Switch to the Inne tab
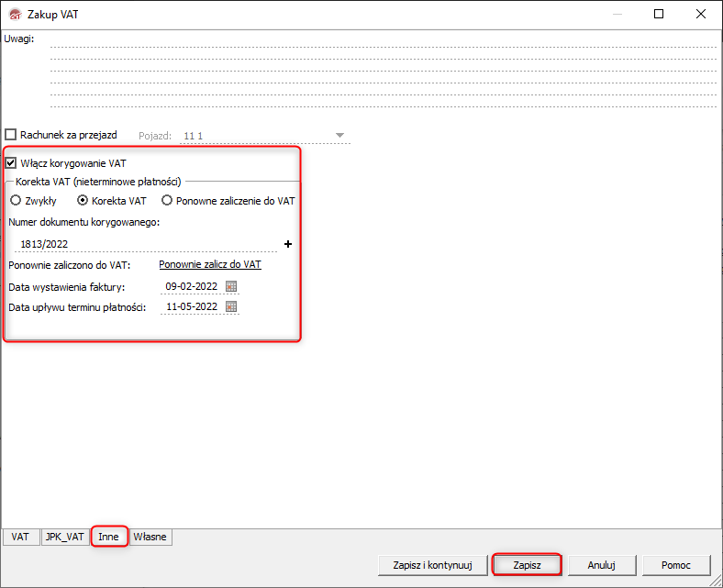 109,537
